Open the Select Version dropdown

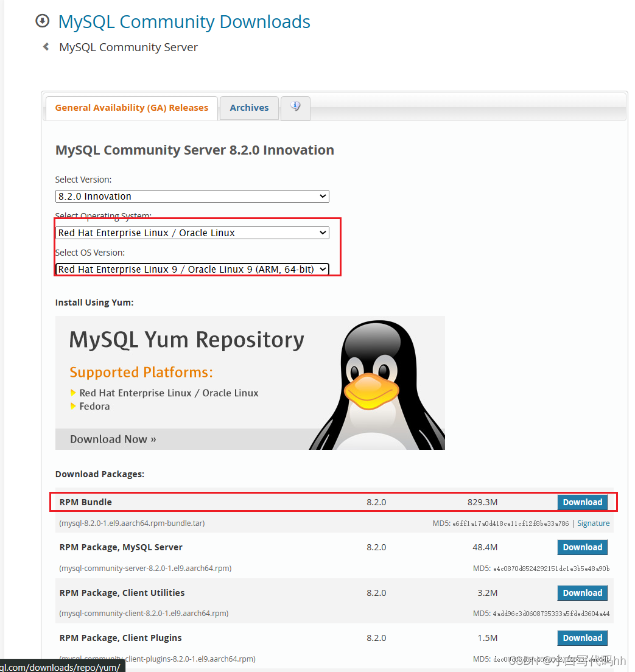coord(192,196)
